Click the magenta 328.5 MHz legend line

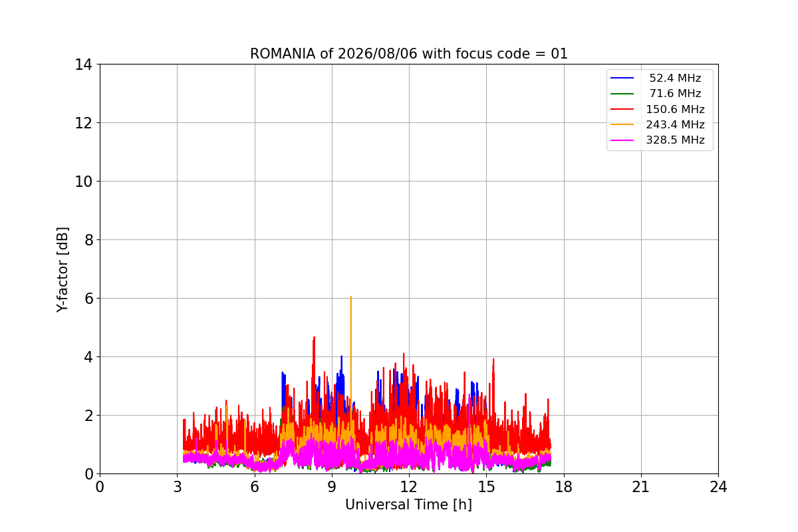click(x=622, y=140)
